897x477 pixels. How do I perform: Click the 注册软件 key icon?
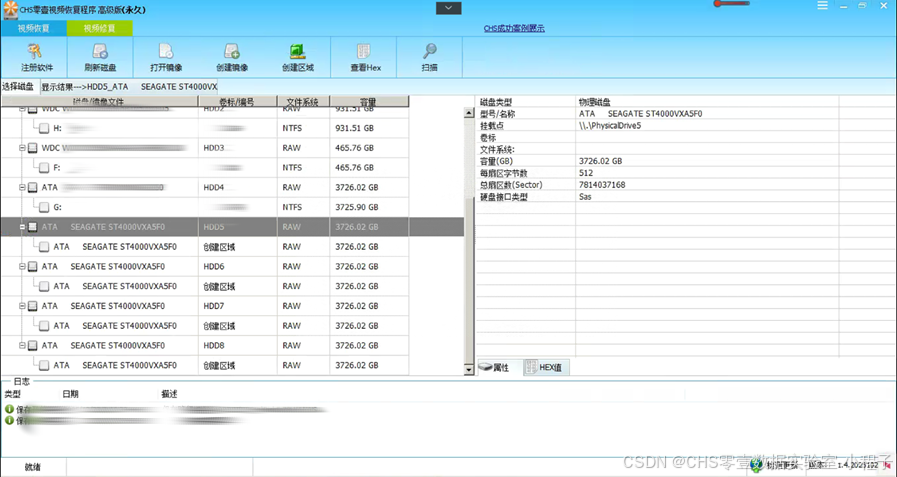(35, 51)
